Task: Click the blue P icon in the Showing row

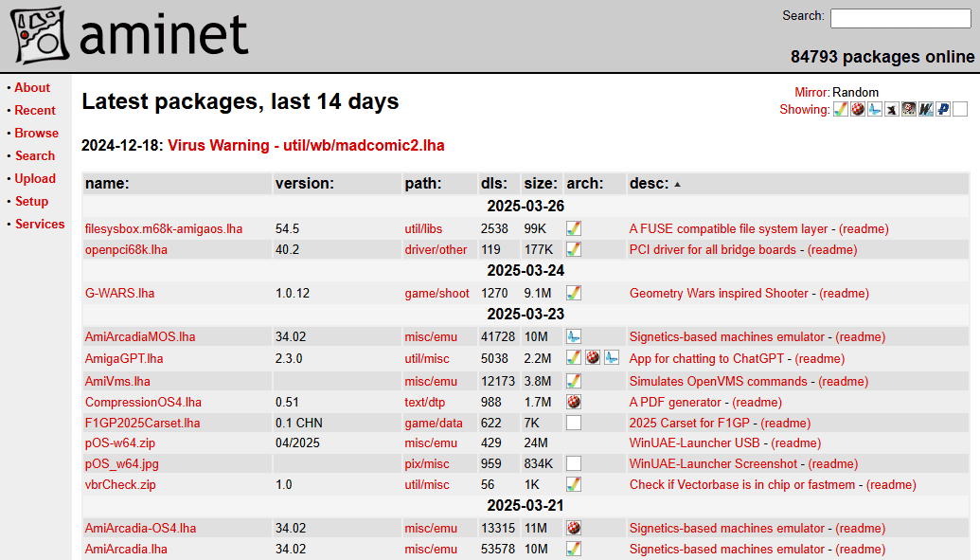Action: point(943,110)
